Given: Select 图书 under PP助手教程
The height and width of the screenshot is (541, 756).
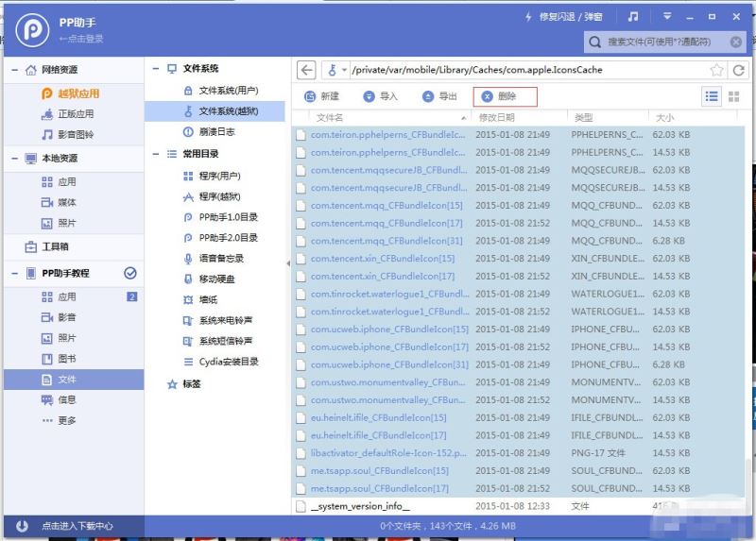Looking at the screenshot, I should 59,359.
